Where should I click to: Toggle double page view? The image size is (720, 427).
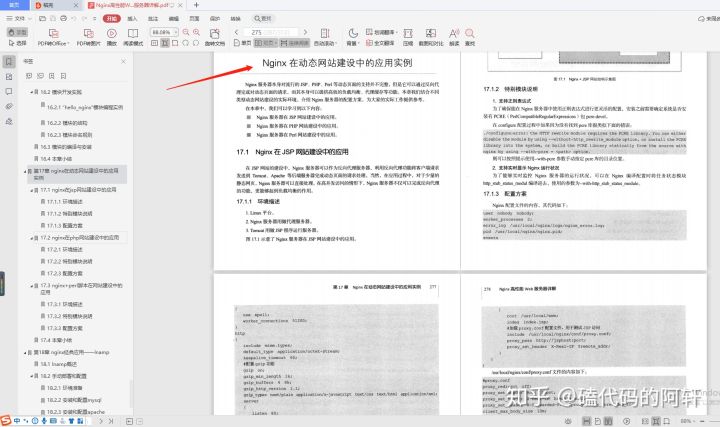(x=266, y=43)
